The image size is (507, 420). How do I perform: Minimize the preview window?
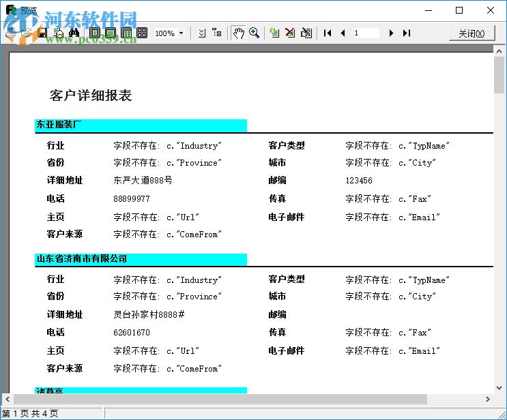(x=429, y=10)
